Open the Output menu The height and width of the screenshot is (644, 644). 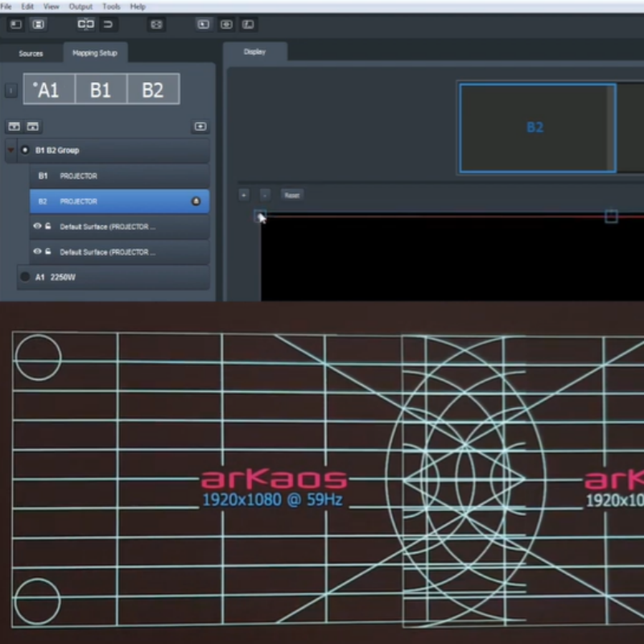pyautogui.click(x=80, y=6)
